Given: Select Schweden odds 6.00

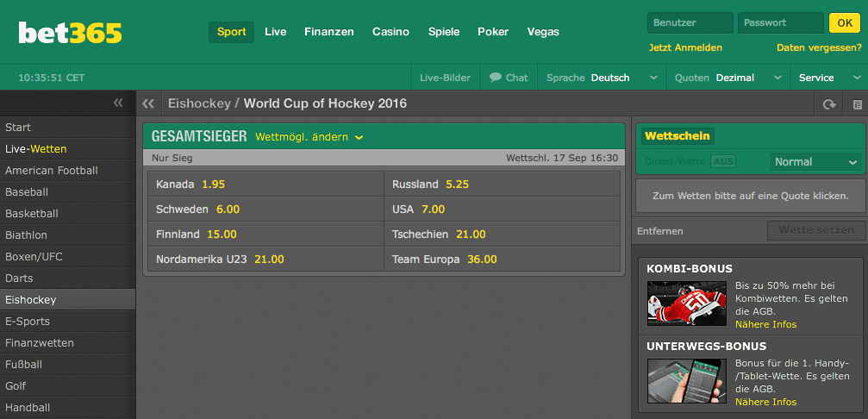Looking at the screenshot, I should [265, 209].
